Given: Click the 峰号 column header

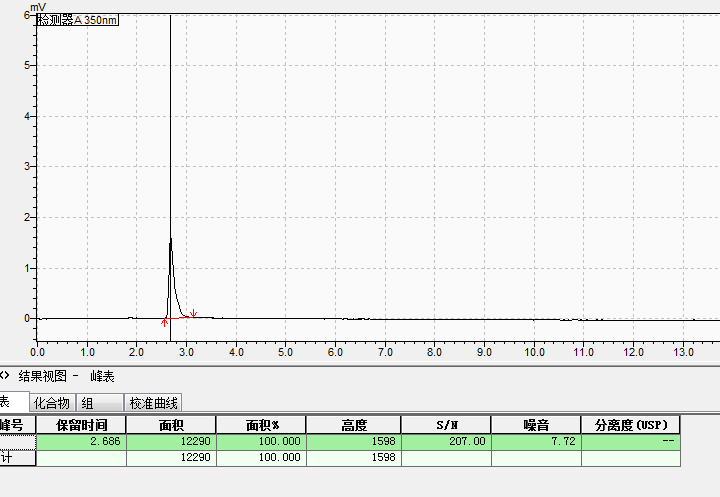Looking at the screenshot, I should [x=17, y=425].
